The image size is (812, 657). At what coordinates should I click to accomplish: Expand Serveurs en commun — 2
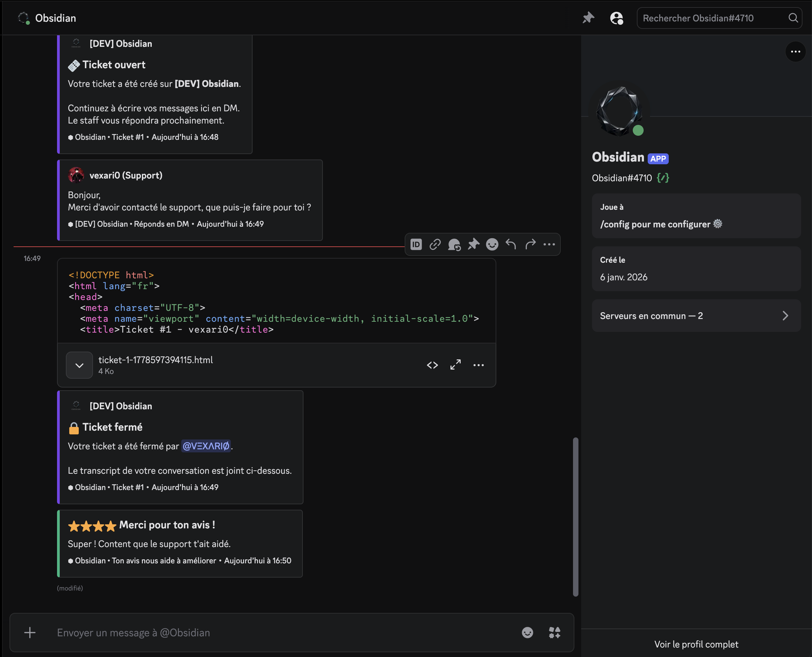point(696,316)
